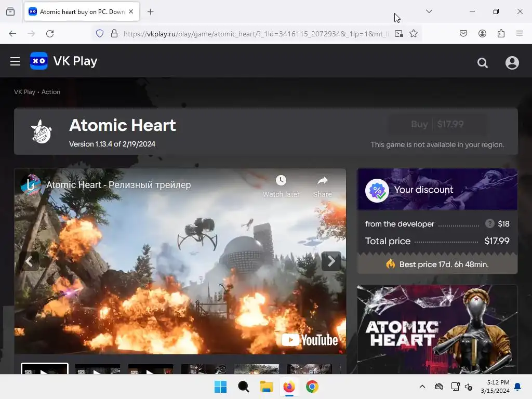
Task: Show the previous media slide
Action: point(29,261)
